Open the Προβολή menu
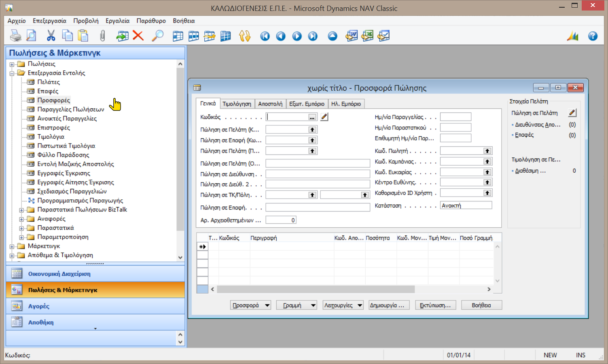 pyautogui.click(x=86, y=21)
